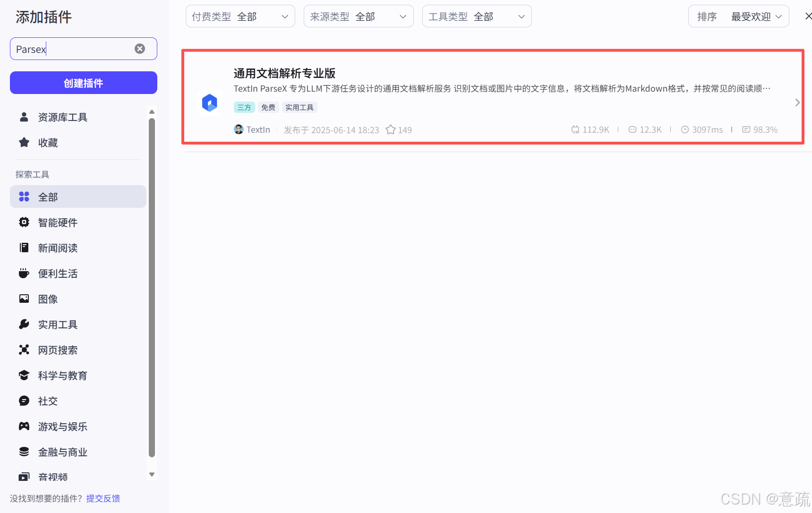
Task: Click the 提交反馈 link
Action: 103,498
